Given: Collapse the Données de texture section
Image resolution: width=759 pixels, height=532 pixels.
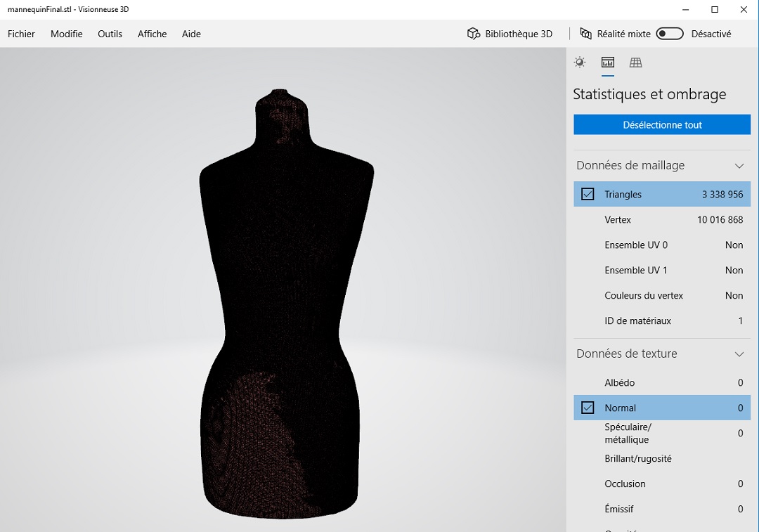Looking at the screenshot, I should [739, 354].
